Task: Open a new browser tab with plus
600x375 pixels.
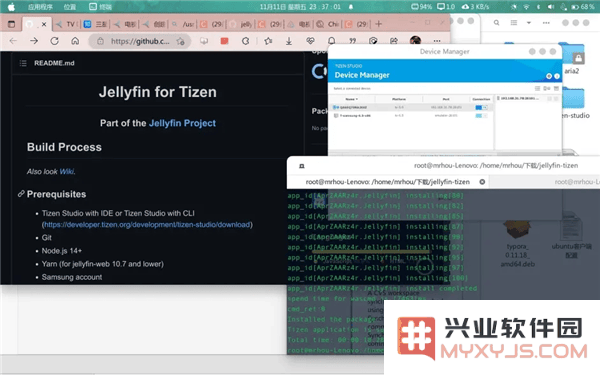Action: (x=378, y=24)
